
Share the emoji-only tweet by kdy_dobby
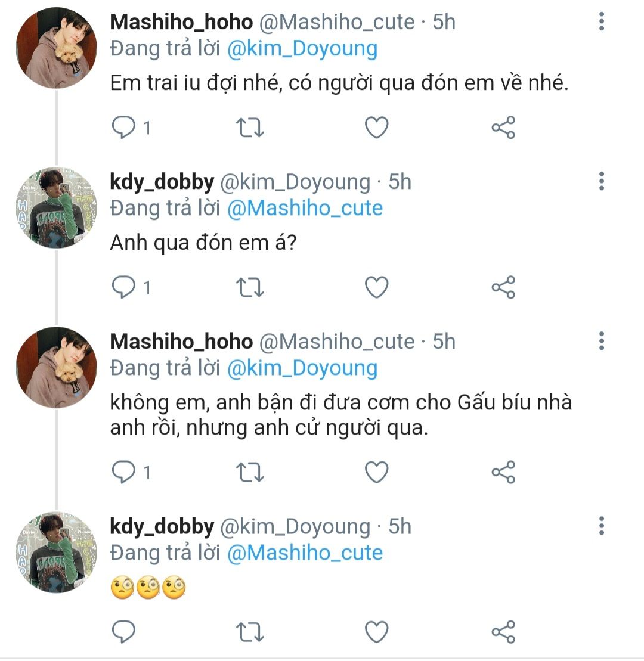(503, 632)
